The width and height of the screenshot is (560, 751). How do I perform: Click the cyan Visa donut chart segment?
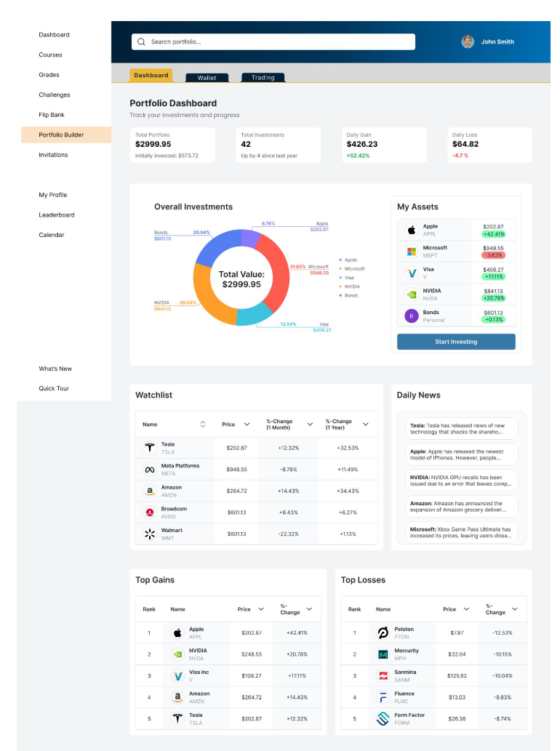coord(254,315)
